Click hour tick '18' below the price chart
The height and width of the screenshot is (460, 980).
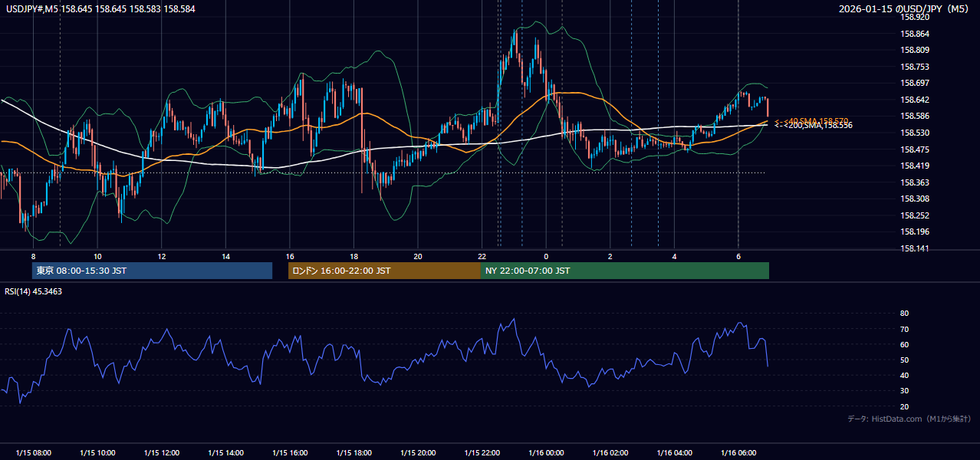coord(354,256)
